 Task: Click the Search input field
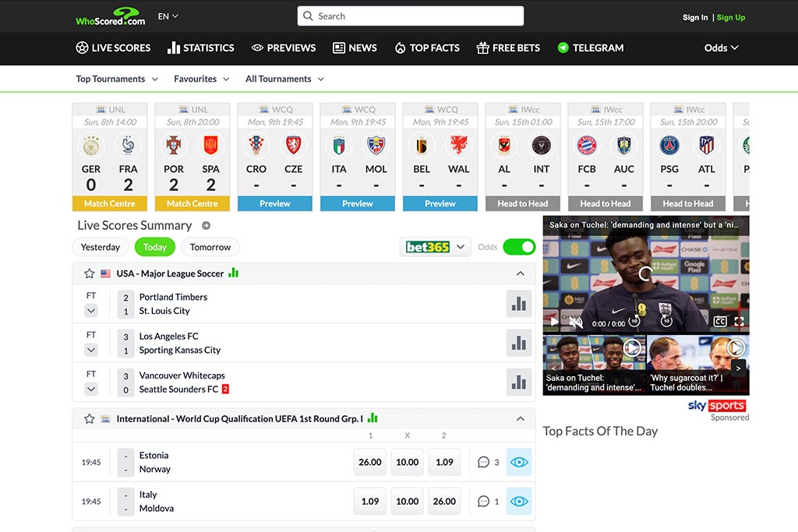[x=411, y=16]
